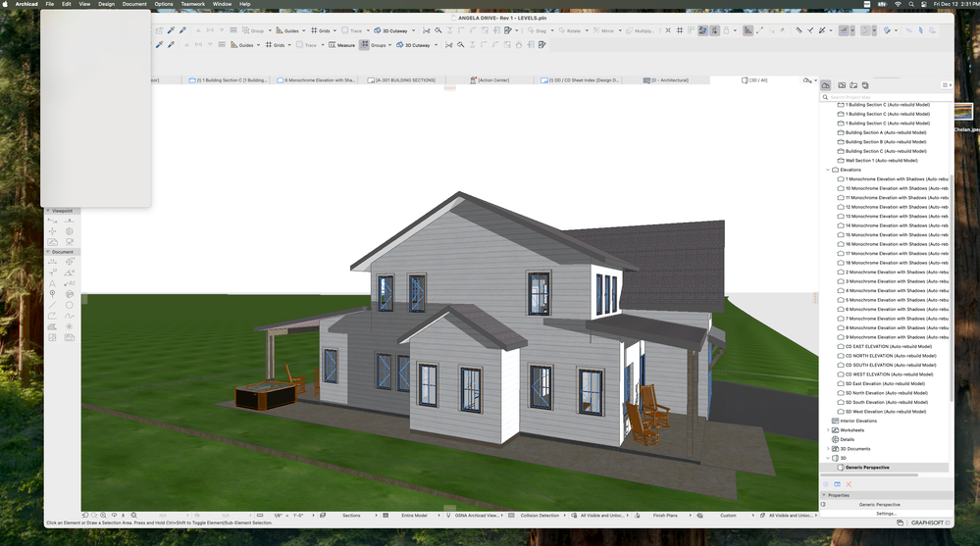Image resolution: width=980 pixels, height=546 pixels.
Task: Open the Groups dropdown arrow in second row
Action: (390, 45)
